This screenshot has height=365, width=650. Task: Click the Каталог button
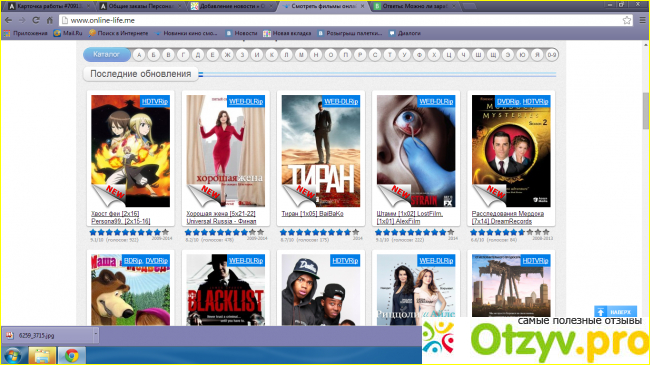click(107, 54)
